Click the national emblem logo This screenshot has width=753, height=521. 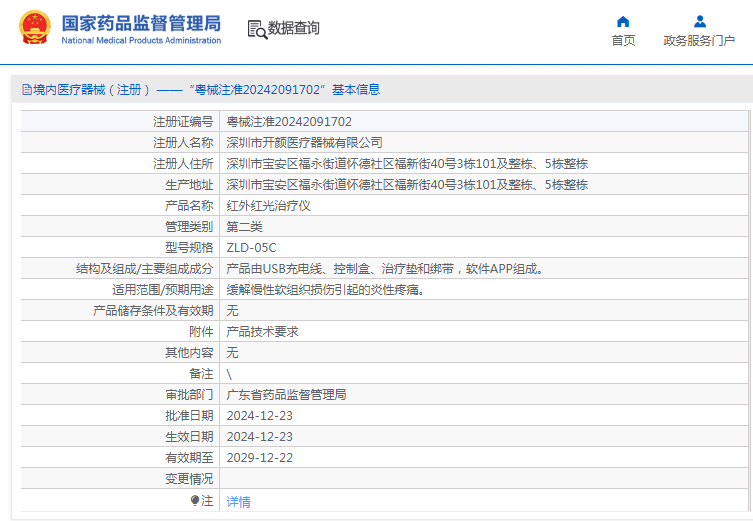tap(35, 28)
